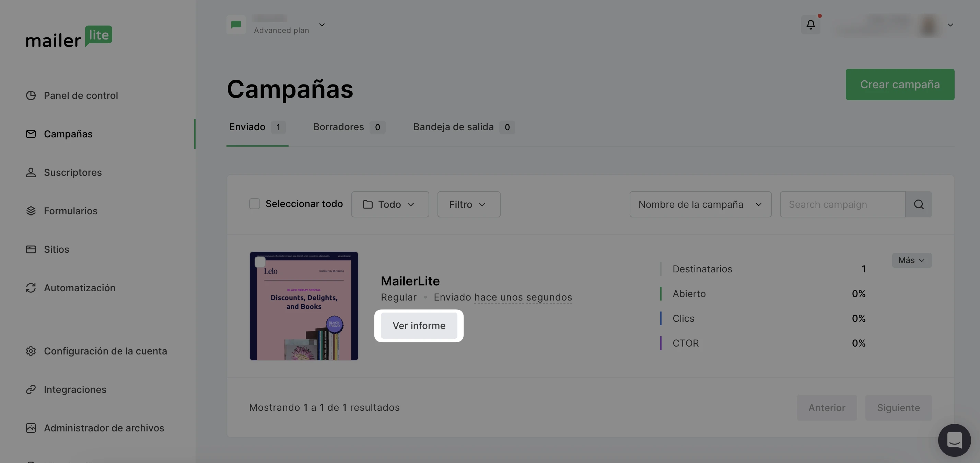Click the Abierto 0% stat
Image resolution: width=980 pixels, height=463 pixels.
pos(763,294)
